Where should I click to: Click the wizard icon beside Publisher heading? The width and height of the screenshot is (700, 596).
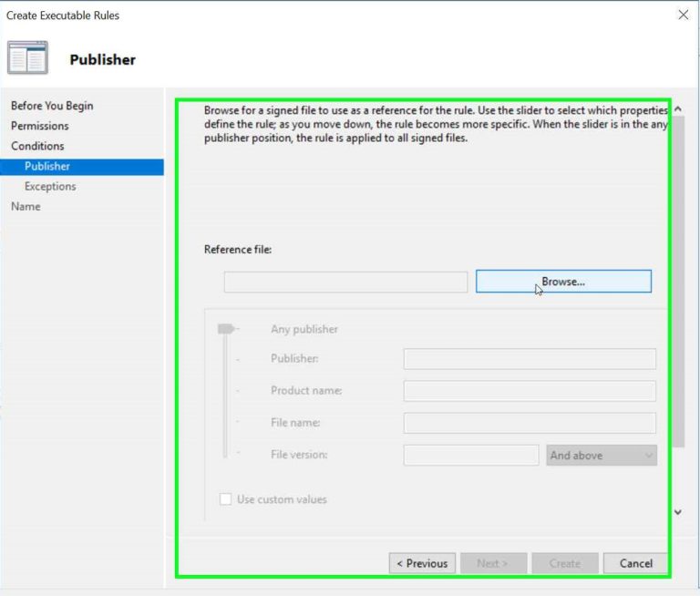pyautogui.click(x=27, y=58)
